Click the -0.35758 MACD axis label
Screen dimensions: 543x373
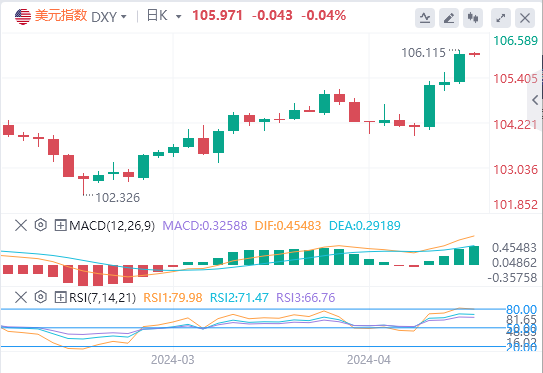click(x=512, y=278)
